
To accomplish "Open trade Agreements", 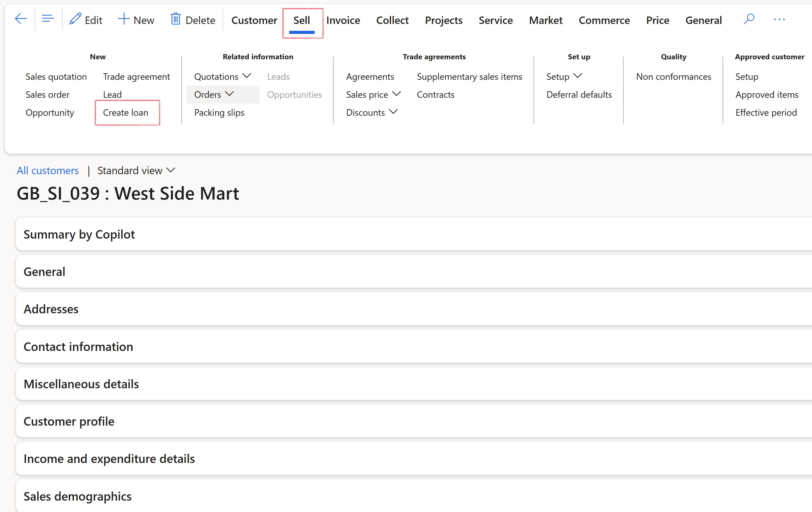I will (370, 76).
